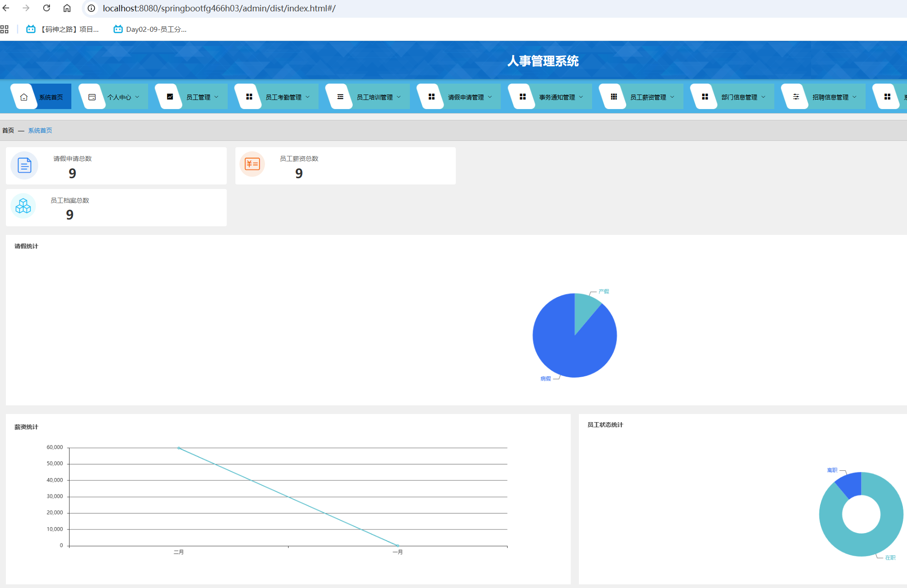
Task: Click the 员工管理 chart icon
Action: [169, 97]
